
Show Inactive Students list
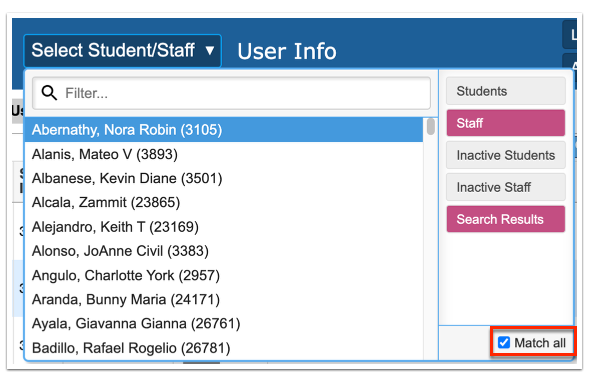pyautogui.click(x=505, y=155)
